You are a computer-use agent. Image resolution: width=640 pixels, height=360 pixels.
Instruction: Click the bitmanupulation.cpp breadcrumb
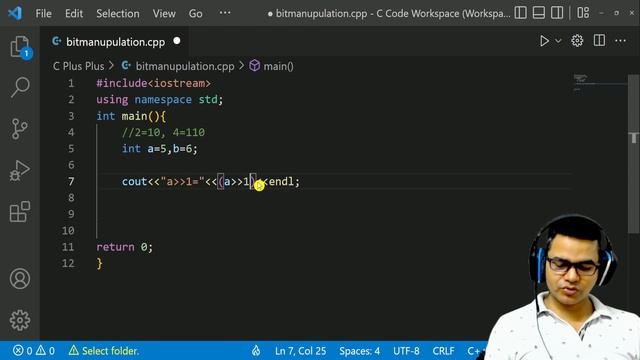point(185,66)
